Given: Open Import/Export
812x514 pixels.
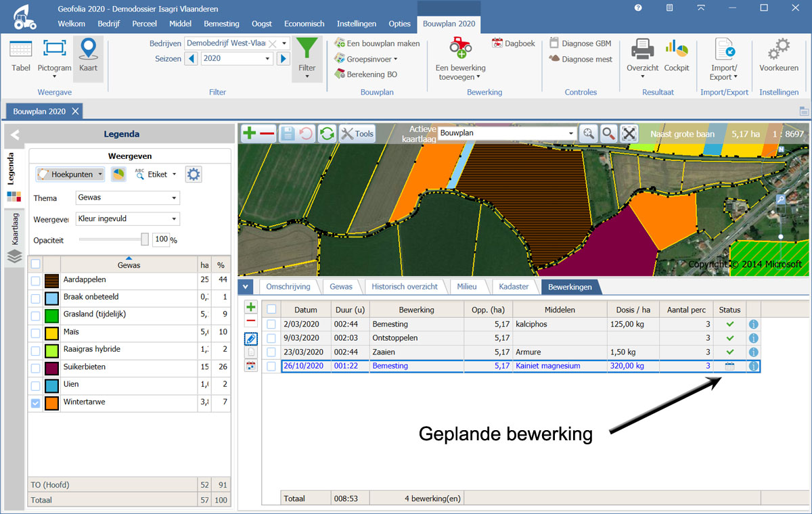Looking at the screenshot, I should coord(724,57).
